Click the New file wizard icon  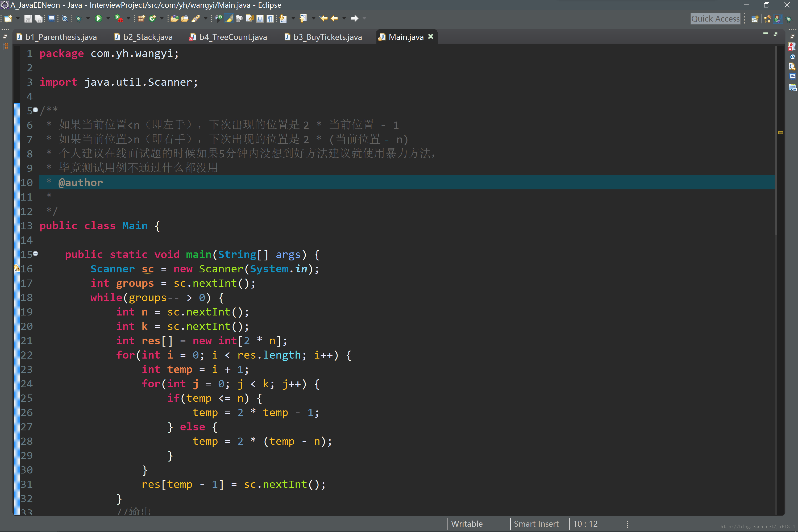8,18
